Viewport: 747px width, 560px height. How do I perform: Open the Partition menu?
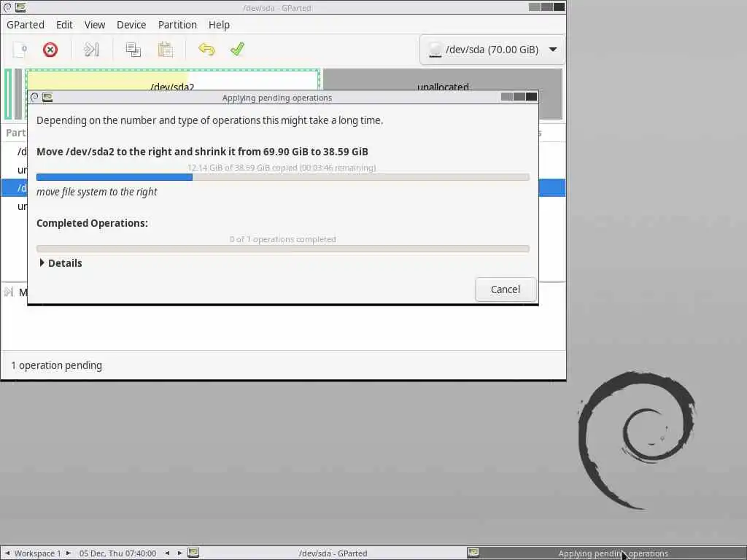[x=177, y=25]
